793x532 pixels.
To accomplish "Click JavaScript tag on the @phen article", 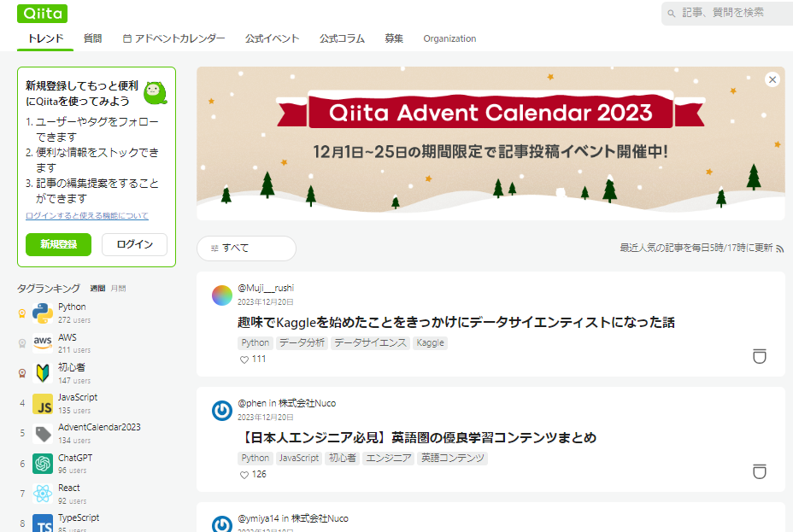I will 299,459.
